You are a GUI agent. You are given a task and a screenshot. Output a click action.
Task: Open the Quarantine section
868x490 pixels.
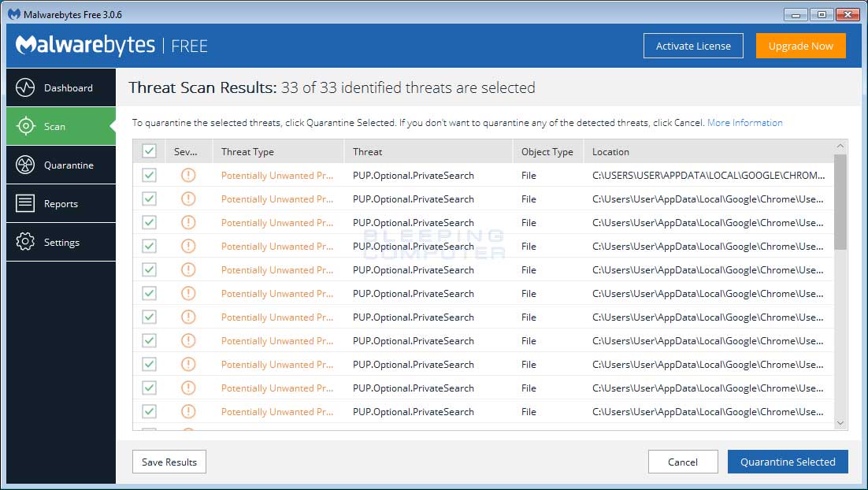click(x=61, y=165)
